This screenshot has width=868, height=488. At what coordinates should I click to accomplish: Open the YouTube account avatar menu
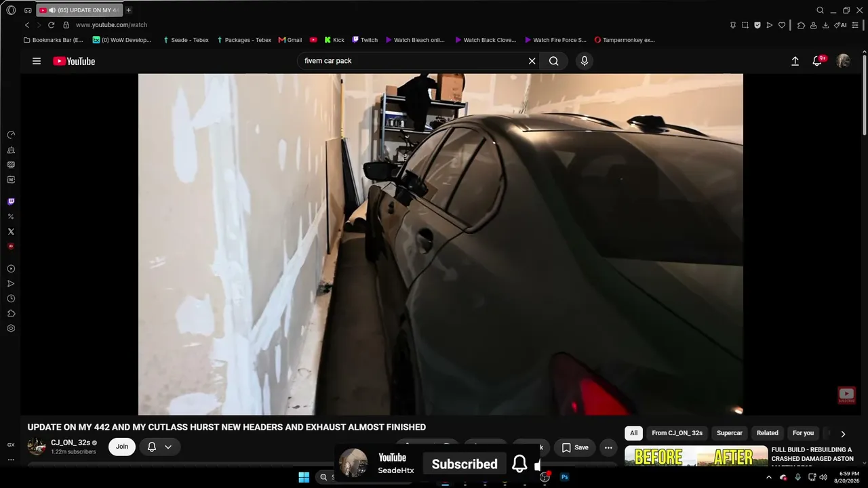pyautogui.click(x=844, y=61)
